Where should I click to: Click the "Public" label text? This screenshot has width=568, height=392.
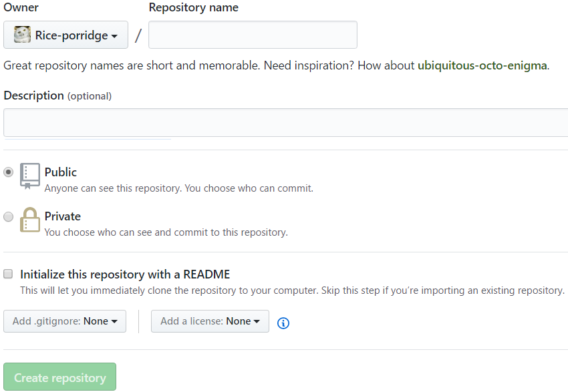pos(61,172)
